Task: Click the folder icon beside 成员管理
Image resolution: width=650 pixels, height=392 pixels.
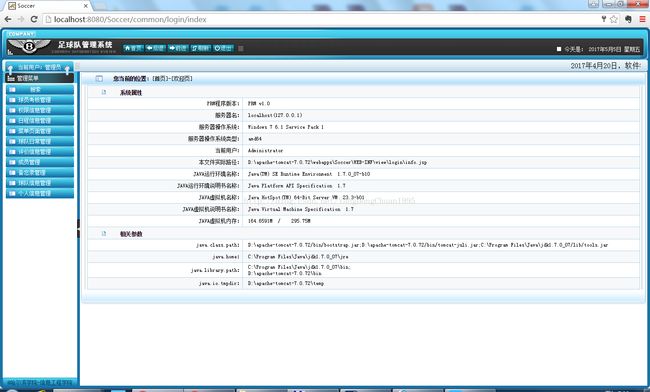Action: click(x=12, y=162)
